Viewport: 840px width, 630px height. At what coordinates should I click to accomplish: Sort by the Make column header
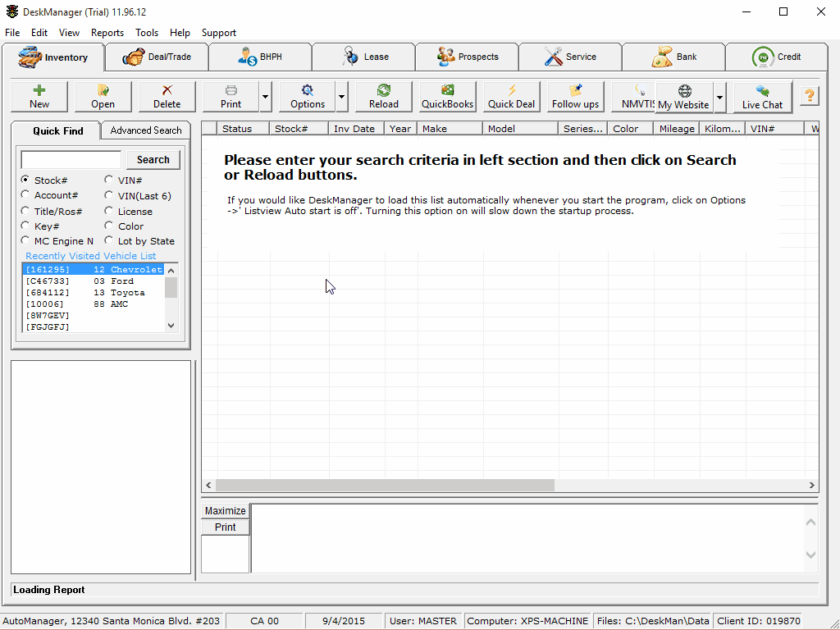pyautogui.click(x=450, y=129)
